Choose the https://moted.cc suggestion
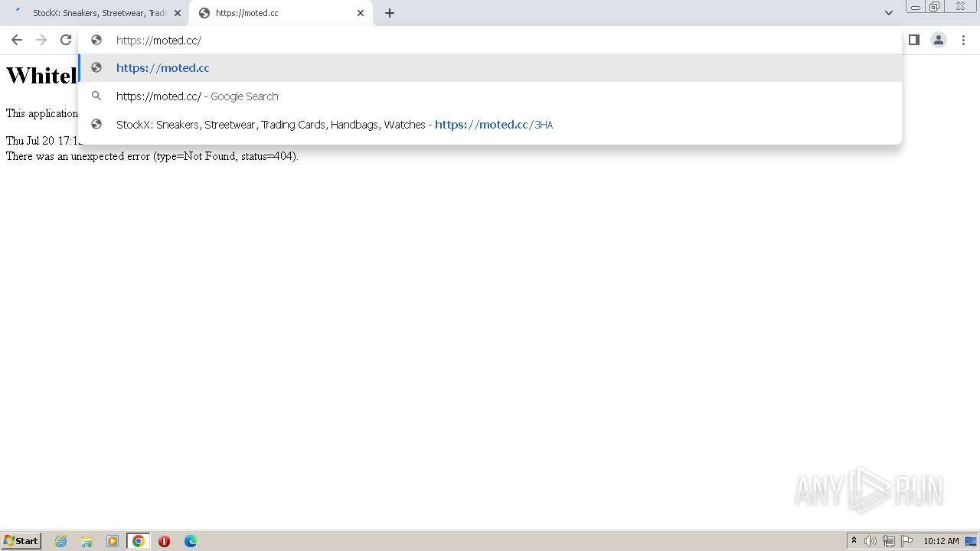The height and width of the screenshot is (551, 980). 490,68
